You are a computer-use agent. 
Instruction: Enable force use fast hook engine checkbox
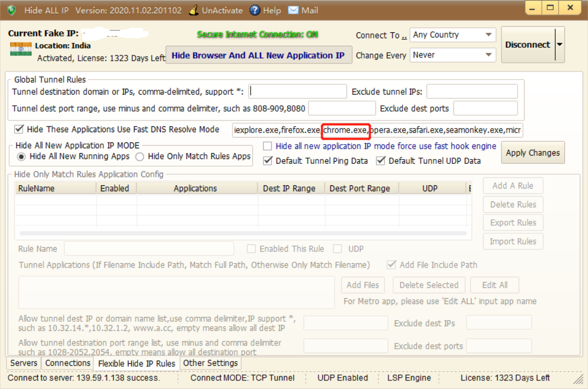coord(267,146)
